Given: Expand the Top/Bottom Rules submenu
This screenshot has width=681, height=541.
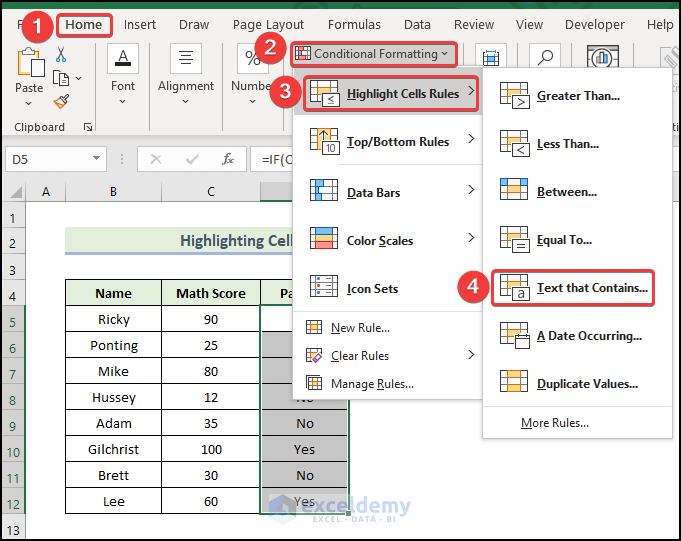Looking at the screenshot, I should coord(387,142).
